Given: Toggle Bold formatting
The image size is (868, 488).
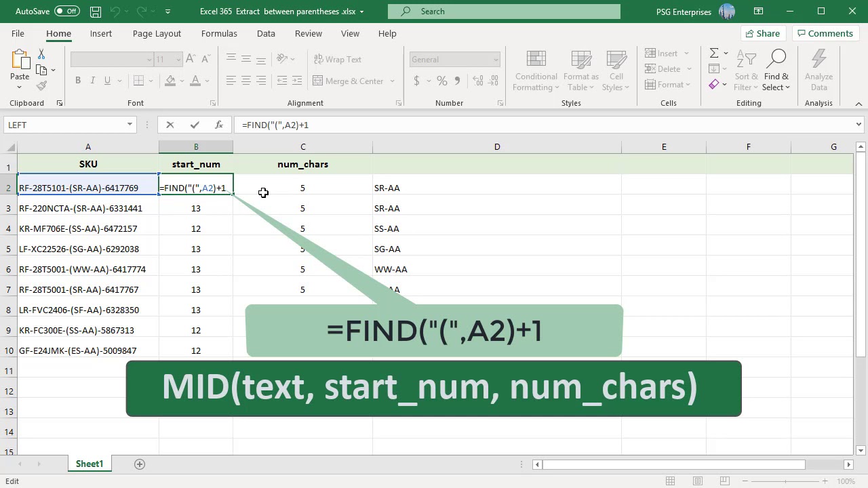Looking at the screenshot, I should (78, 81).
